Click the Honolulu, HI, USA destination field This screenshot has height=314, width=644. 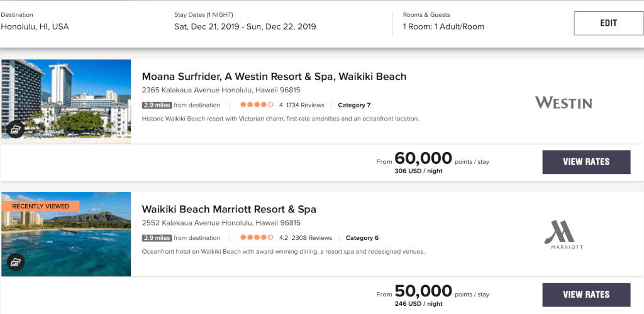coord(35,26)
